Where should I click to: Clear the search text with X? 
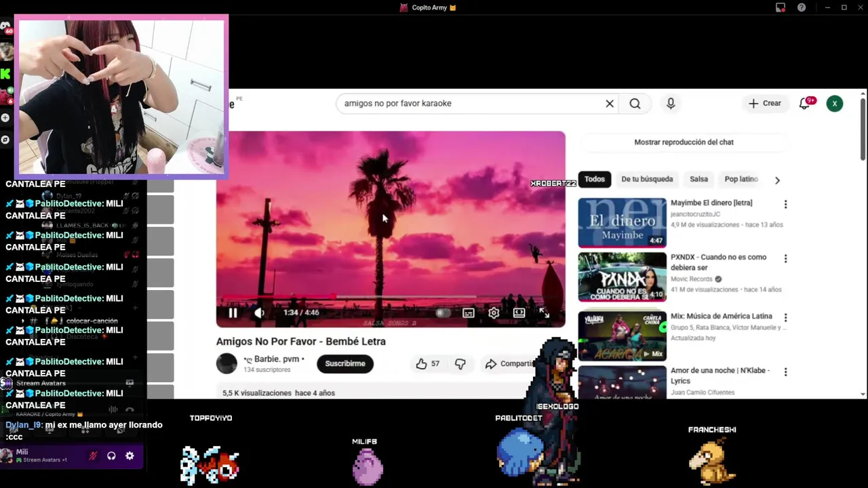point(610,104)
